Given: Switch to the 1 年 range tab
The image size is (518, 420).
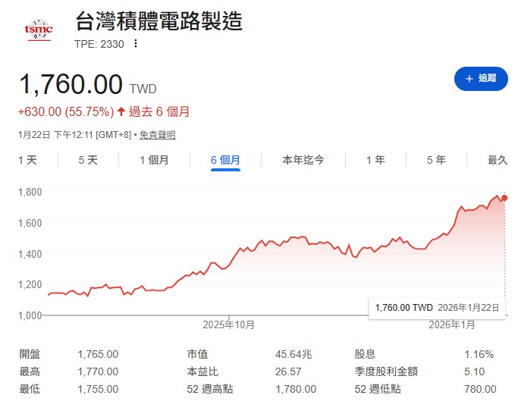Looking at the screenshot, I should click(375, 160).
